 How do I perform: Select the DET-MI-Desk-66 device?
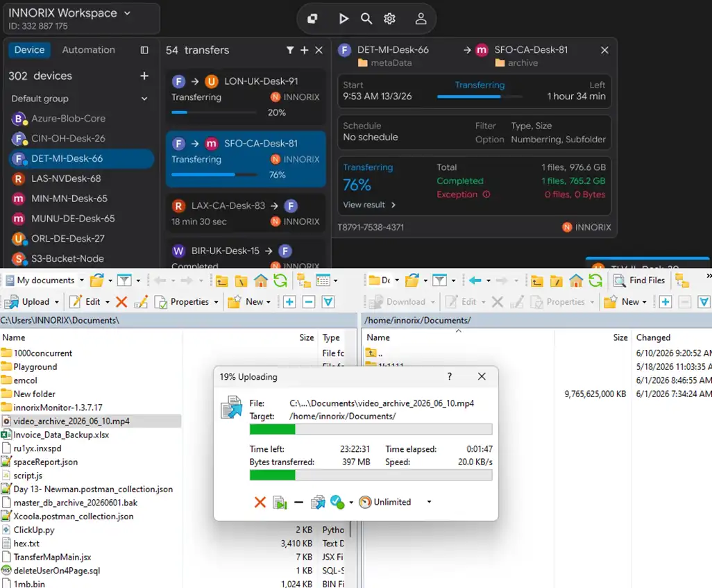click(x=81, y=158)
